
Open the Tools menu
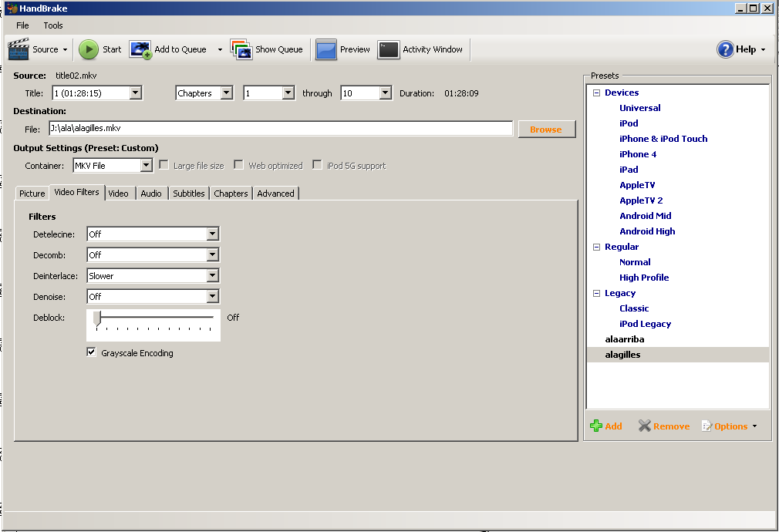(x=53, y=25)
